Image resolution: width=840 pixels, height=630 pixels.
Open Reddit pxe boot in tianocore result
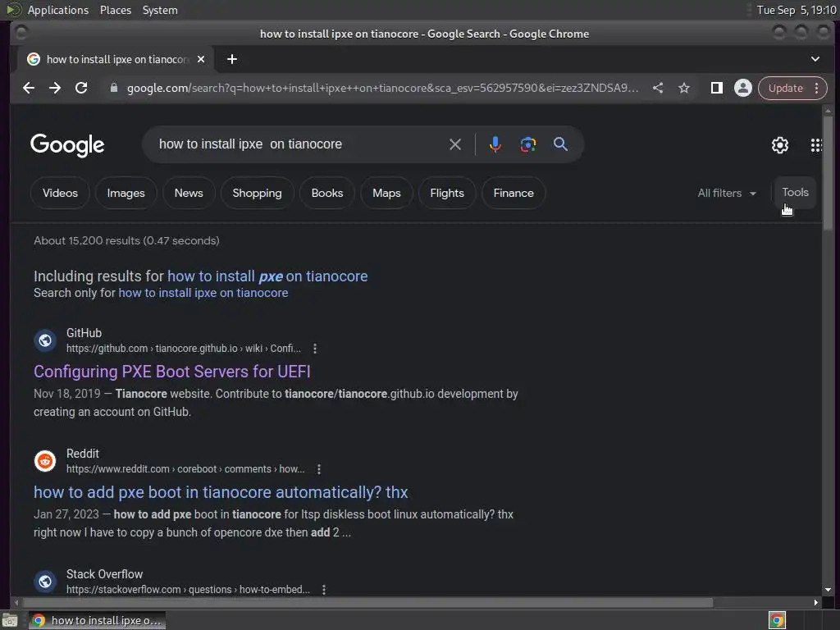coord(221,492)
